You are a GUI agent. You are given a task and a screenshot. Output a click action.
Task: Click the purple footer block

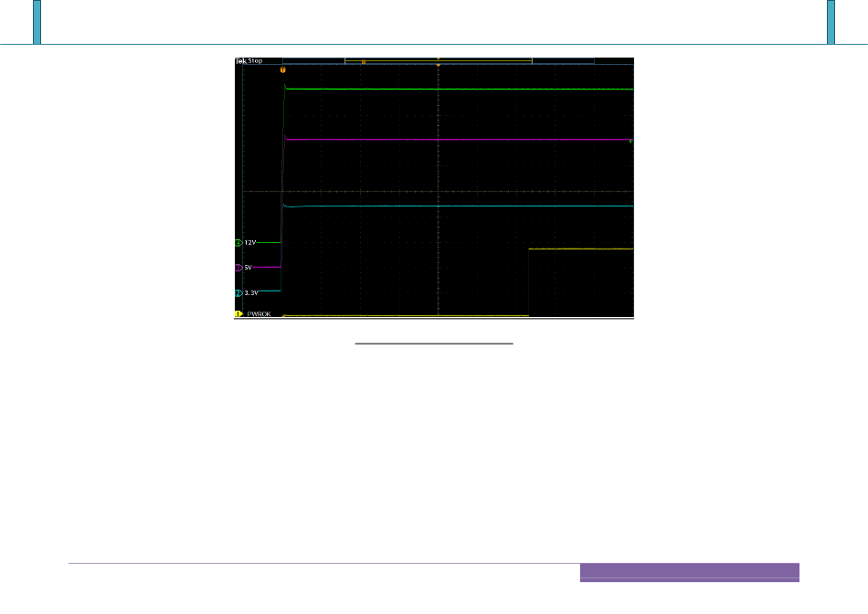click(689, 573)
